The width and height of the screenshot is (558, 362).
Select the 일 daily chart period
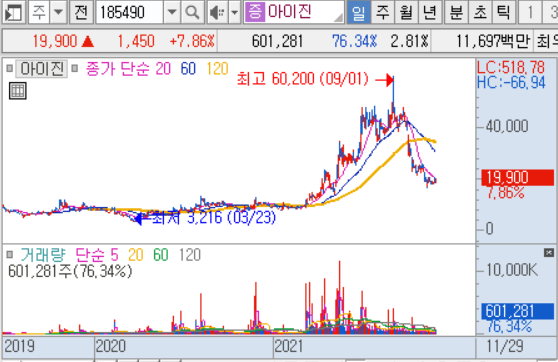click(358, 12)
